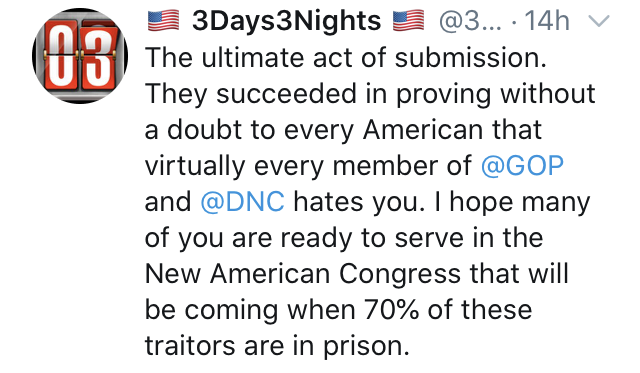
Task: Click the red 3 digit in avatar
Action: (x=100, y=57)
